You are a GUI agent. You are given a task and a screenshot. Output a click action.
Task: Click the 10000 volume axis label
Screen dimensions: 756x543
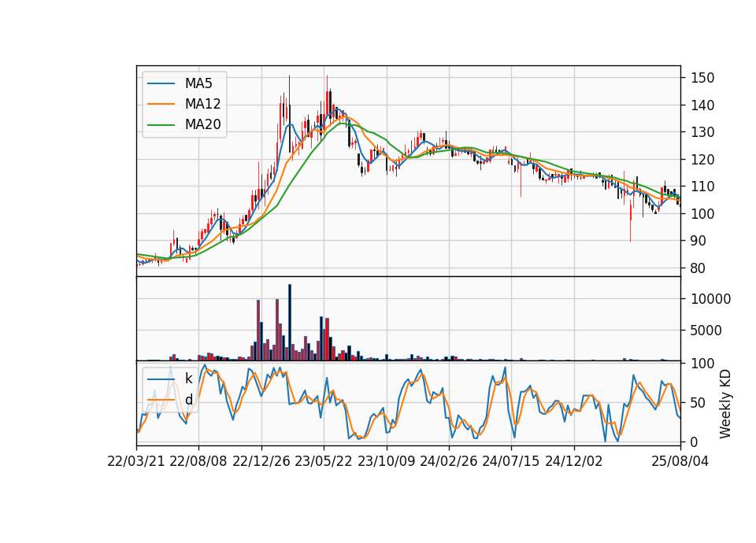[x=710, y=299]
